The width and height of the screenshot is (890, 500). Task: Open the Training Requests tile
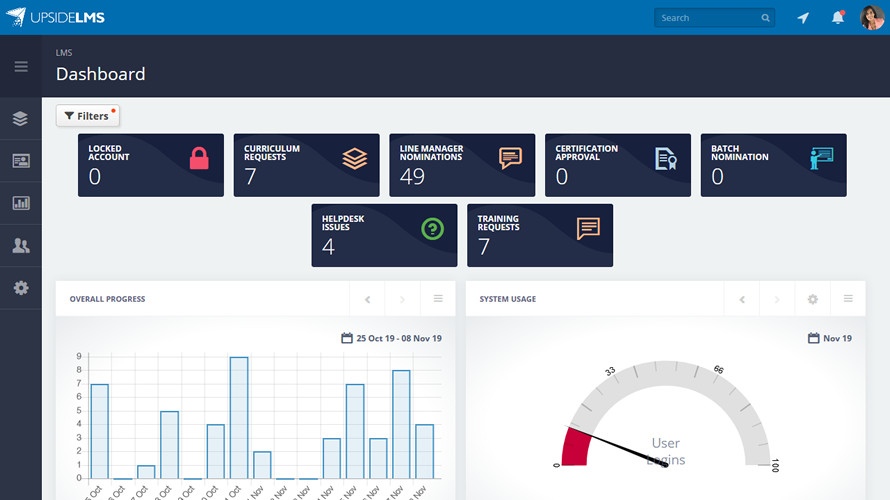tap(540, 236)
